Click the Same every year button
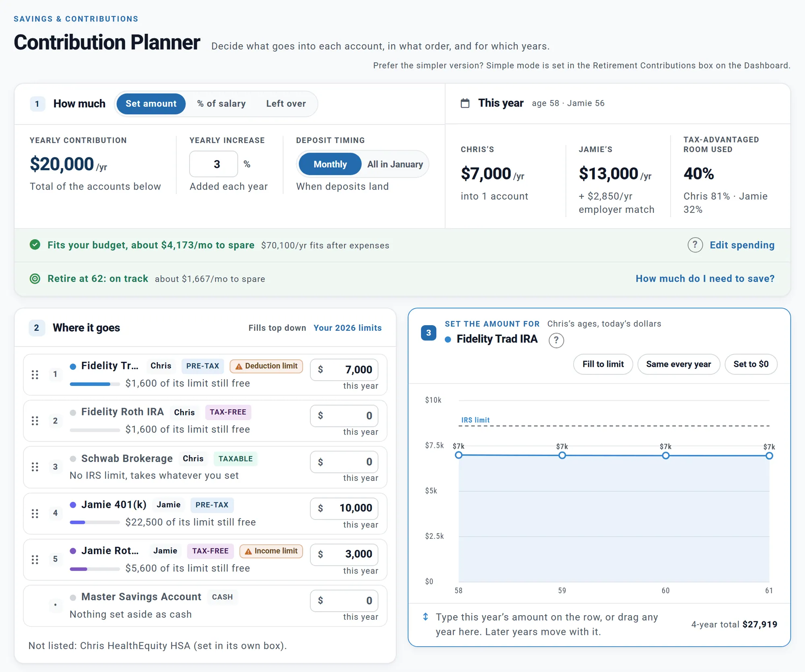This screenshot has width=805, height=672. pyautogui.click(x=679, y=364)
